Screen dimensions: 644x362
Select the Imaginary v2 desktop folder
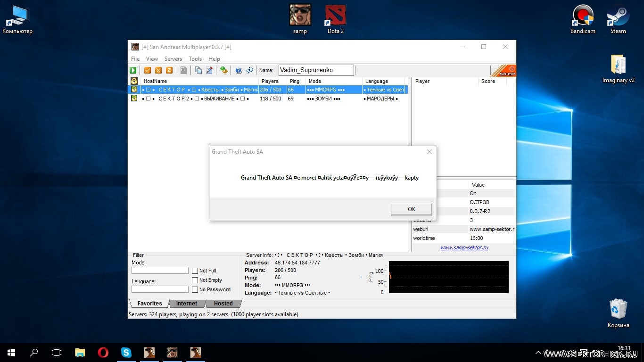(619, 69)
